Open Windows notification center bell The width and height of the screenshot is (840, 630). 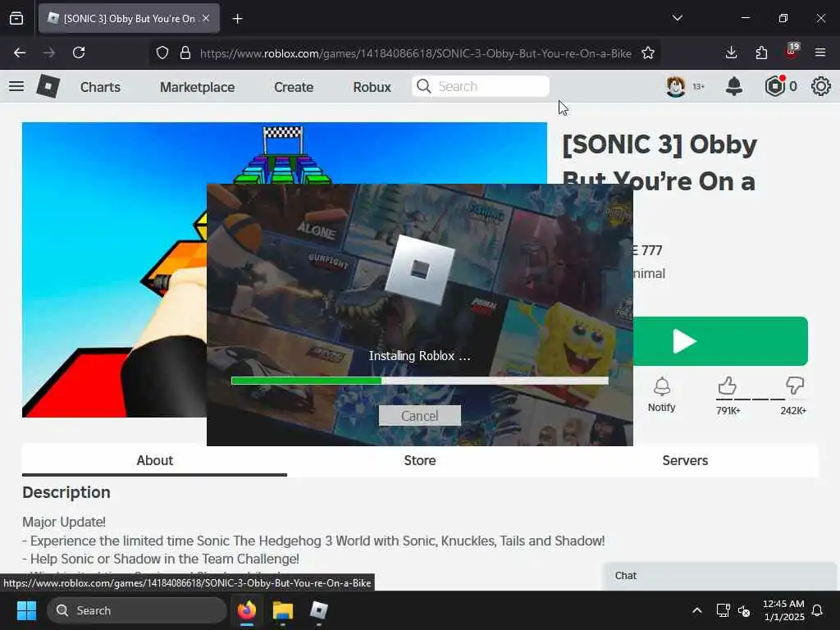point(818,610)
